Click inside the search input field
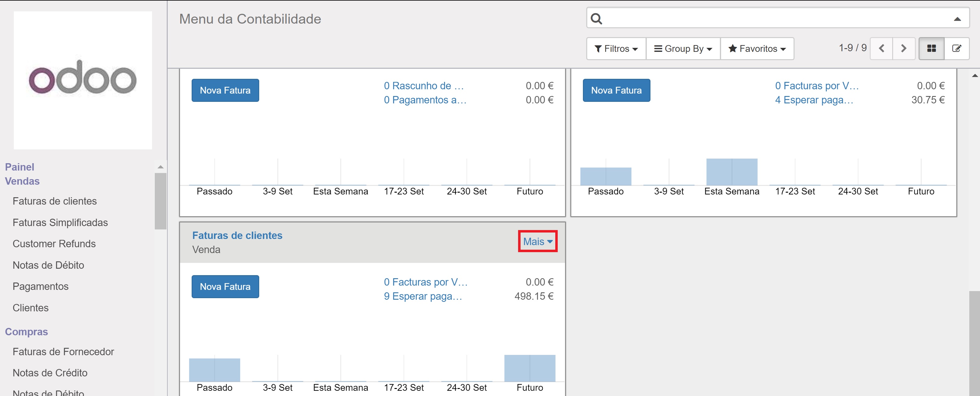 pos(776,19)
